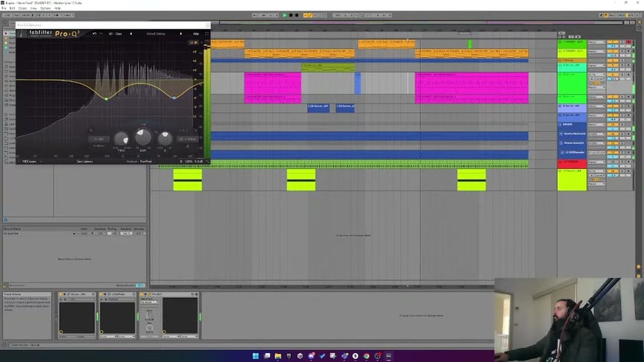Toggle the activator button of the DRUMS group track
This screenshot has height=362, width=644.
coord(612,124)
